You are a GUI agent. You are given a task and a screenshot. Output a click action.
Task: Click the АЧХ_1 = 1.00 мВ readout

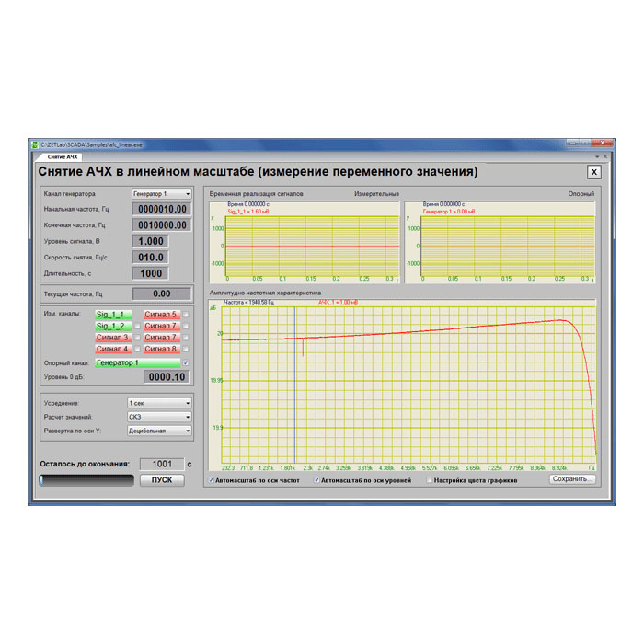click(338, 303)
